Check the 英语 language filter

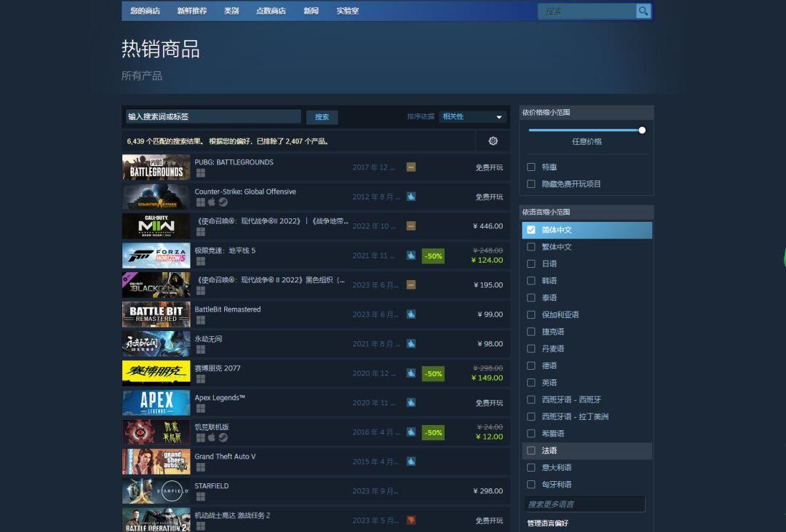tap(531, 383)
